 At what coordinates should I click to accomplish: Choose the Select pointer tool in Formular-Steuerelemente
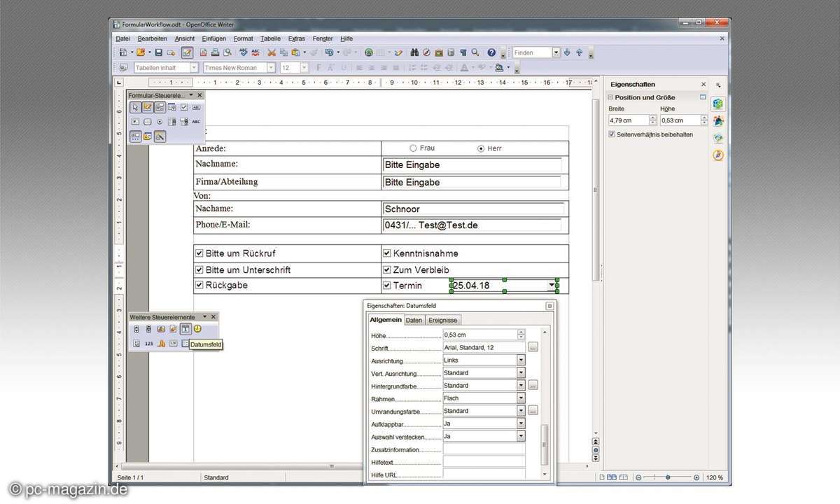tap(136, 107)
